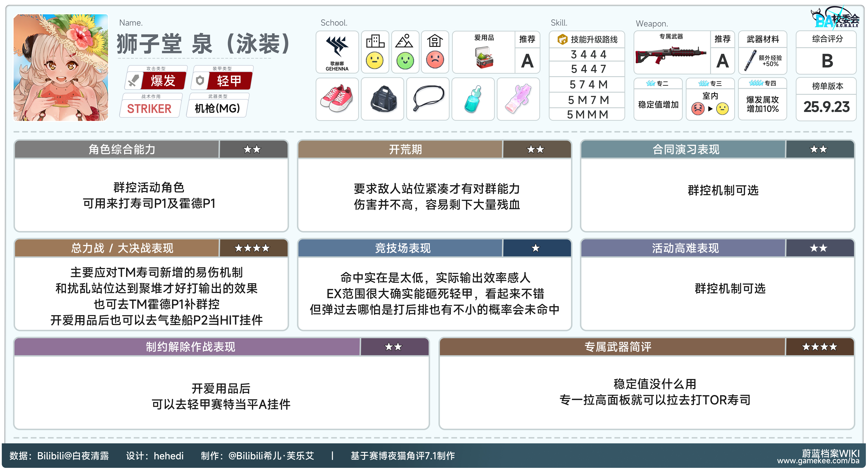Click the weapon material pen icon

coord(750,61)
